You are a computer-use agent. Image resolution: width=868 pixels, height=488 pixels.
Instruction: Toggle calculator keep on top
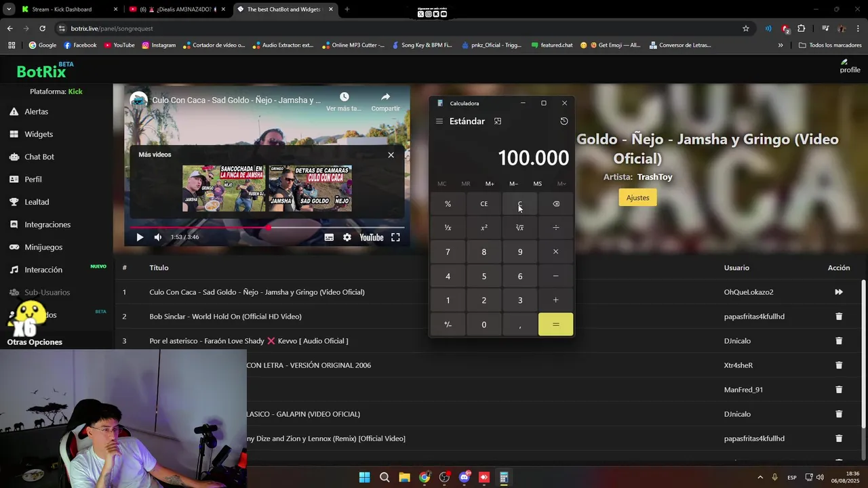coord(498,121)
